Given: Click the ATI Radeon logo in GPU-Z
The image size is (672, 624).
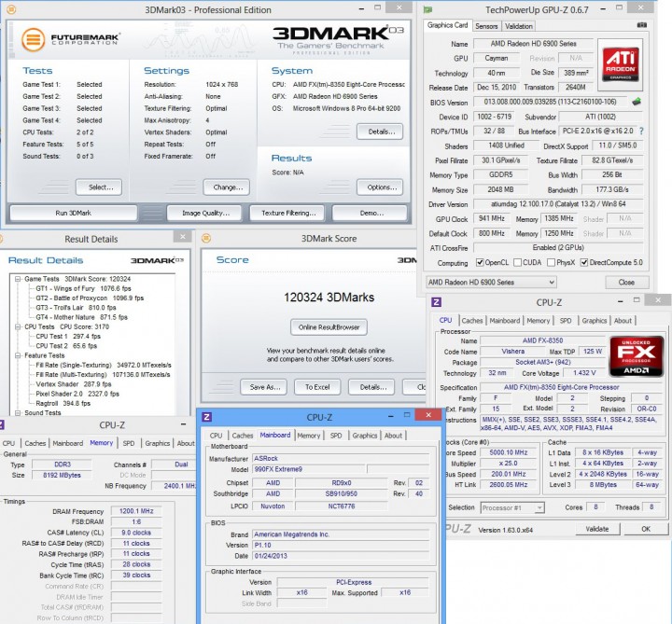Looking at the screenshot, I should tap(620, 64).
